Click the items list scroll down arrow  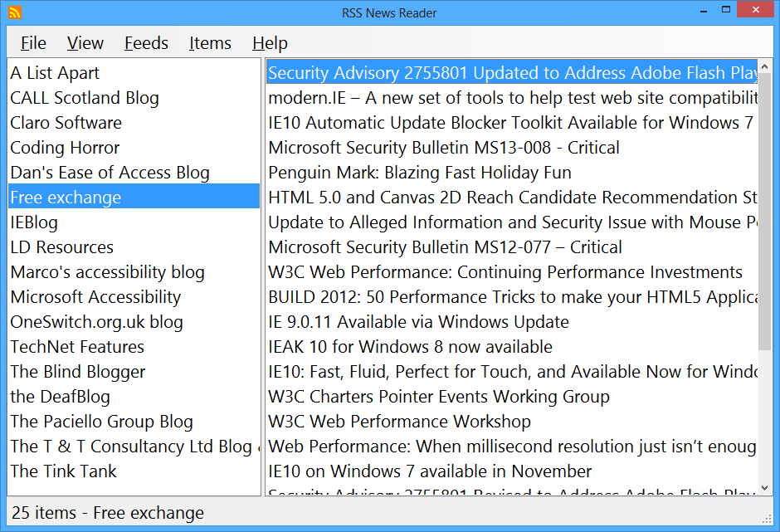tap(764, 488)
